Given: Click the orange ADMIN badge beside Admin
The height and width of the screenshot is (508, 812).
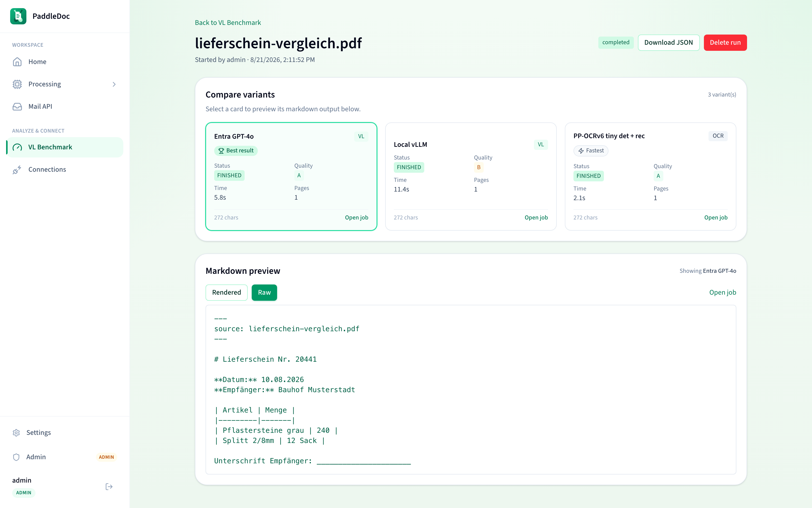Looking at the screenshot, I should click(x=106, y=457).
